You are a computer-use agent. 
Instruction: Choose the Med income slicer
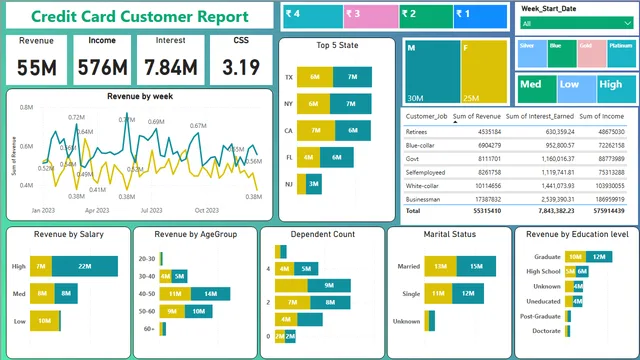tap(537, 89)
